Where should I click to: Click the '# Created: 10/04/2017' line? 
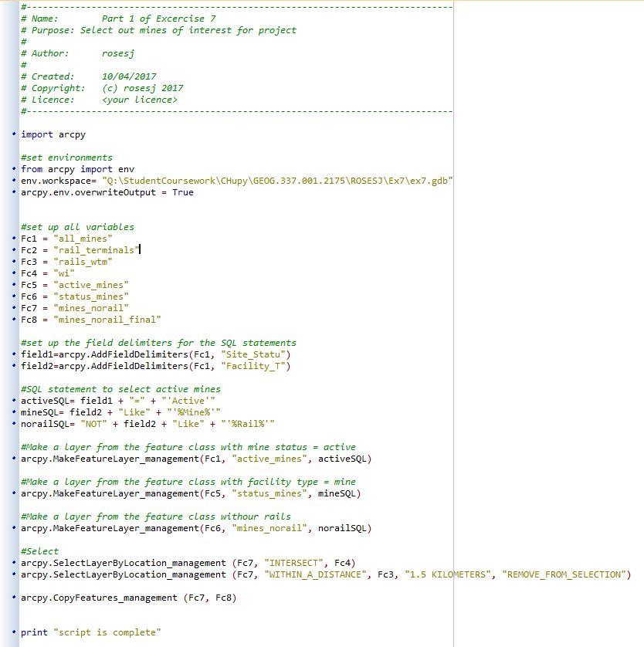89,76
